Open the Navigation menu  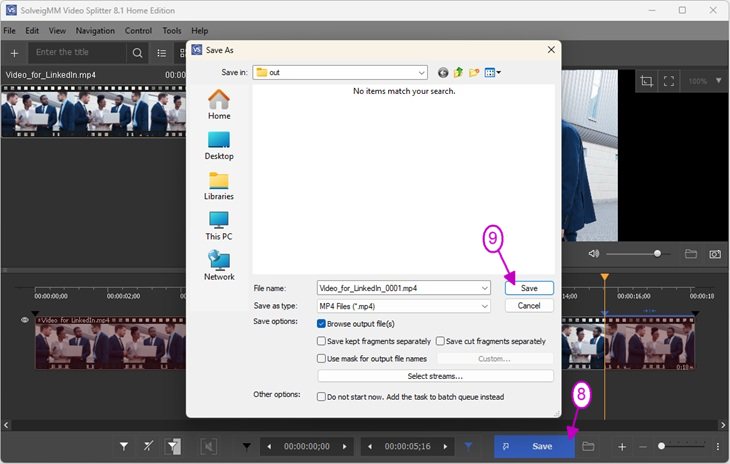[x=95, y=31]
